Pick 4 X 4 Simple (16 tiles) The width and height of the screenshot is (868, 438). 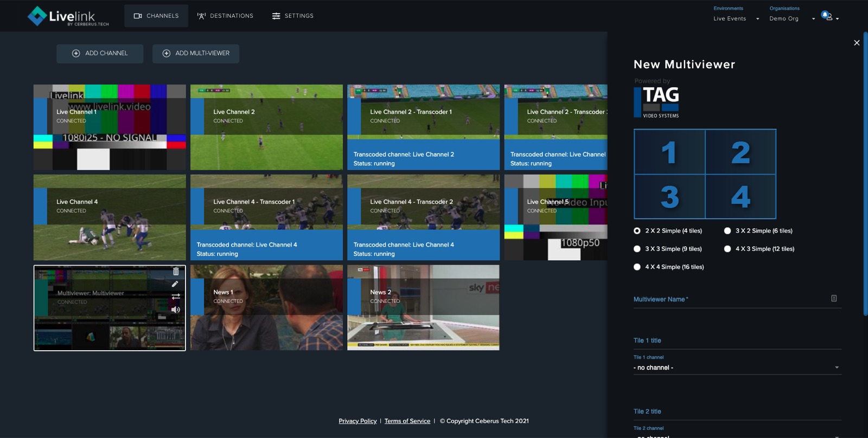pos(637,267)
